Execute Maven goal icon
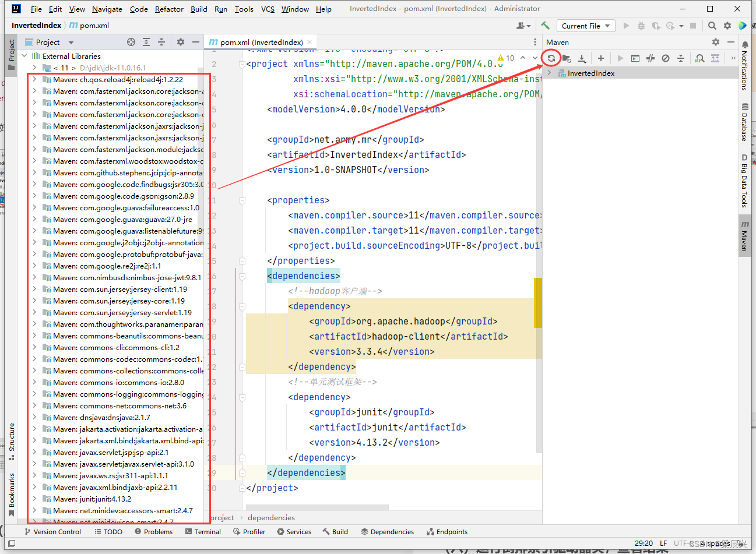 [635, 58]
